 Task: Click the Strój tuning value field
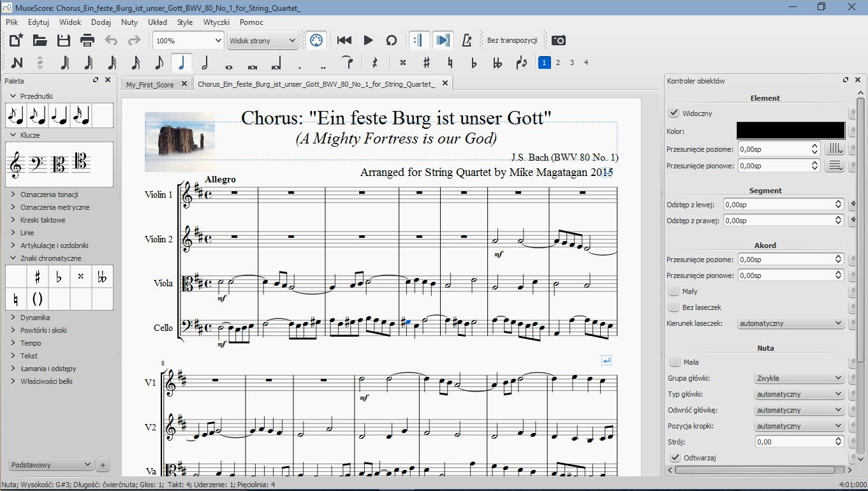(800, 441)
